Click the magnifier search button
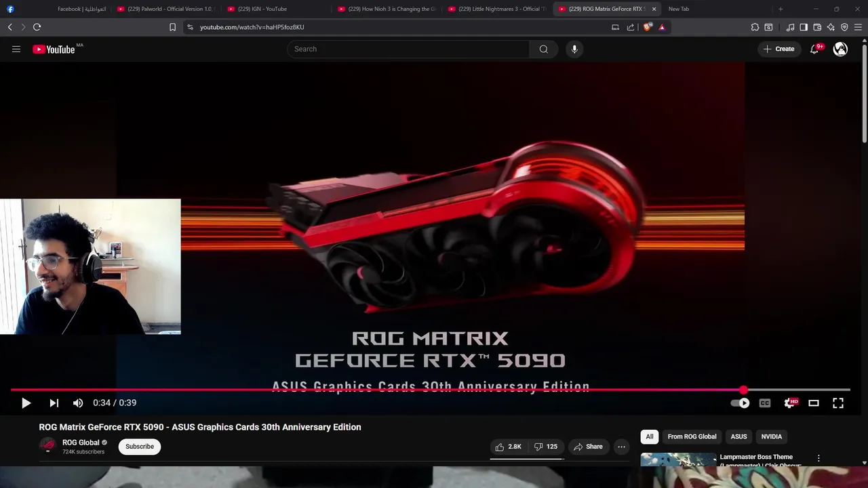Screen dimensions: 868x488 pyautogui.click(x=543, y=49)
